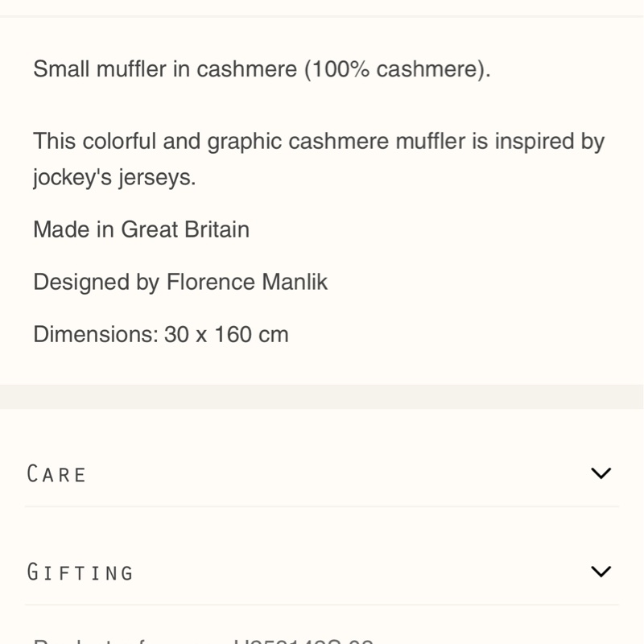Image resolution: width=644 pixels, height=644 pixels.
Task: Open the Gifting accordion panel
Action: [322, 572]
